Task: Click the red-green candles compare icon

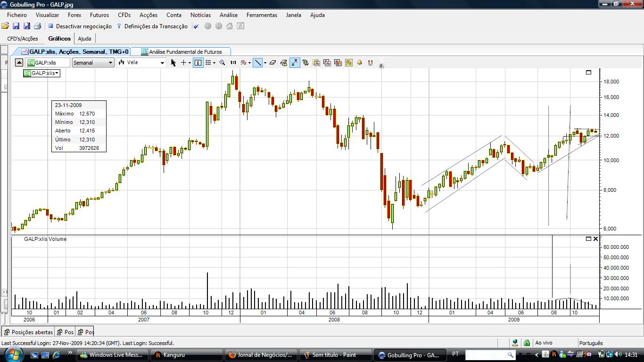Action: [305, 63]
